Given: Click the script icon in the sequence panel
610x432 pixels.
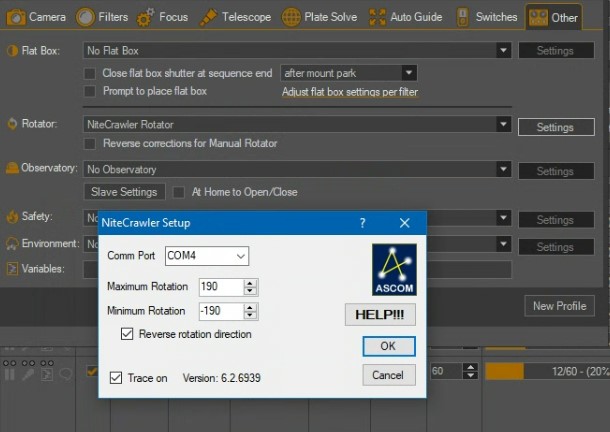Looking at the screenshot, I should (x=47, y=375).
